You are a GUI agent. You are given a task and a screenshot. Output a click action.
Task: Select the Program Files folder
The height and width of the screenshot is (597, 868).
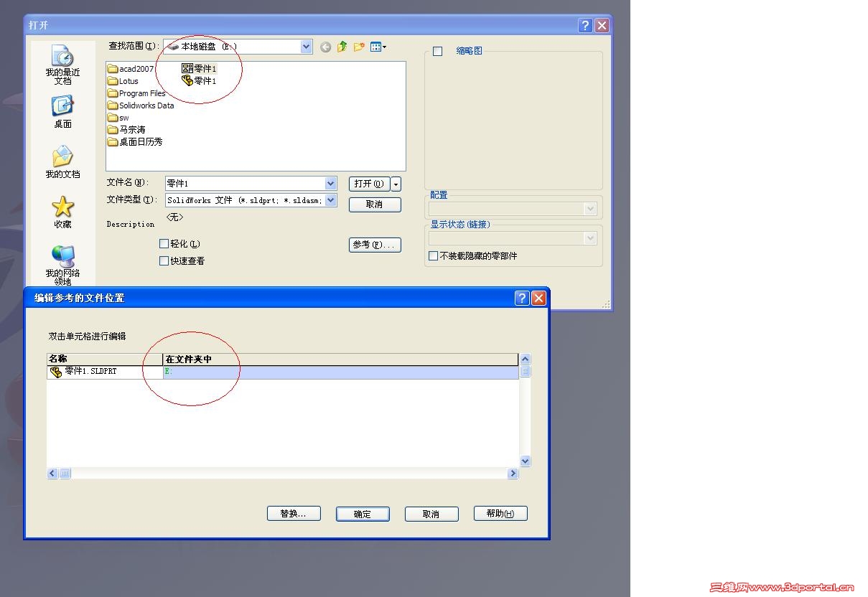point(136,93)
